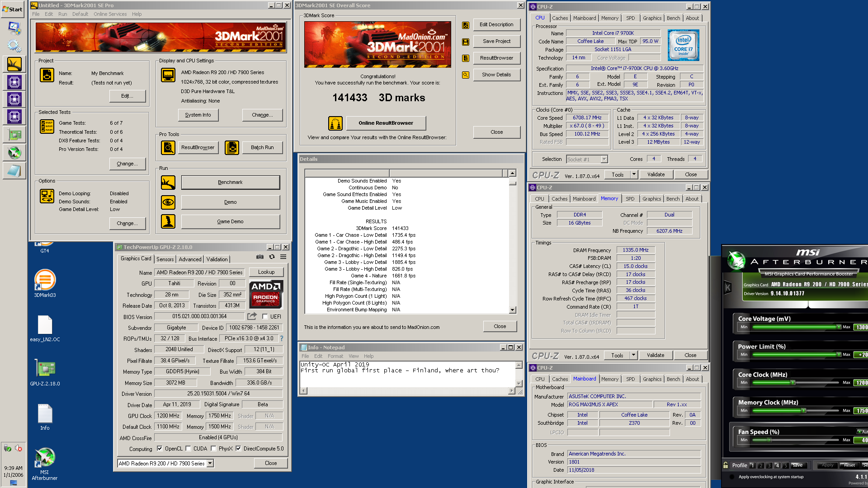This screenshot has width=868, height=488.
Task: Toggle the CUDA checkbox
Action: click(x=188, y=449)
